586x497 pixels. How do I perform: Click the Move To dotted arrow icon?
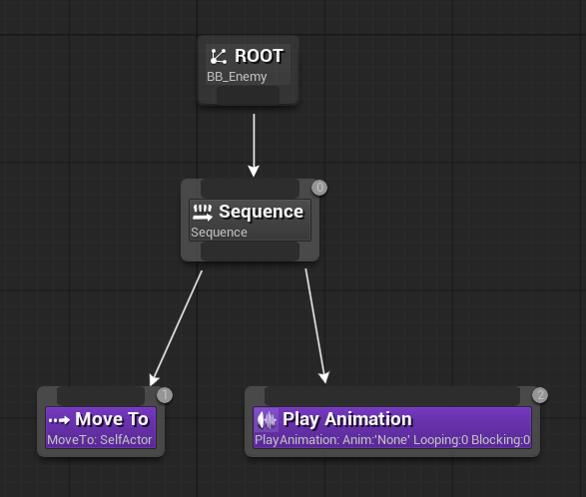(x=59, y=420)
